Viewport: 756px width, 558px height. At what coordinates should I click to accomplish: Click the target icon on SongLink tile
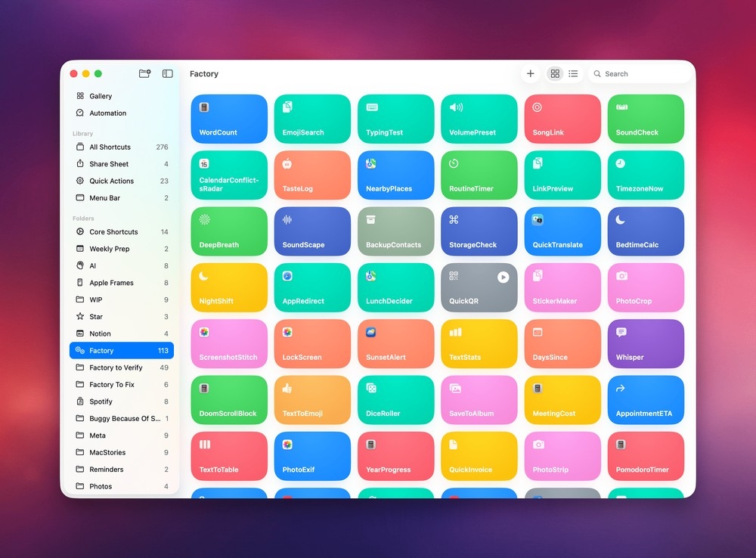(x=537, y=107)
